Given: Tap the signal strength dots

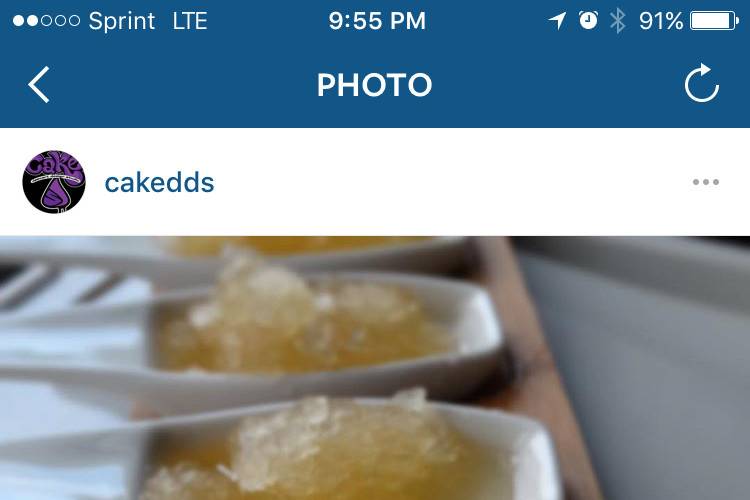Looking at the screenshot, I should (x=46, y=21).
